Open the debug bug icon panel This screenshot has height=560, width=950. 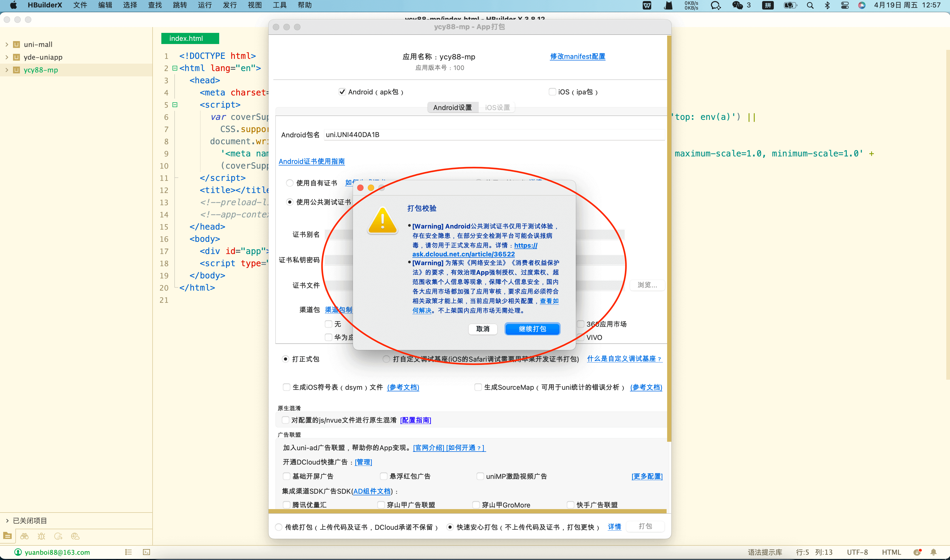[x=42, y=536]
